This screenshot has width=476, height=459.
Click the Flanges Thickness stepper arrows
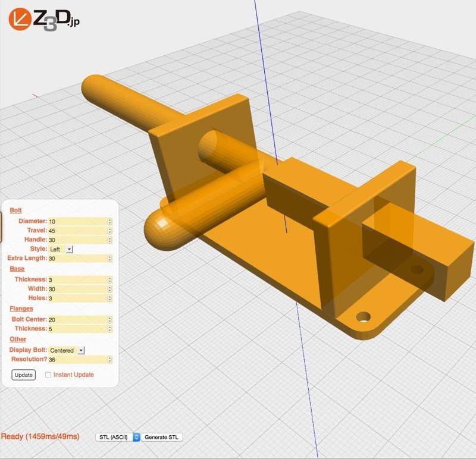(x=109, y=329)
